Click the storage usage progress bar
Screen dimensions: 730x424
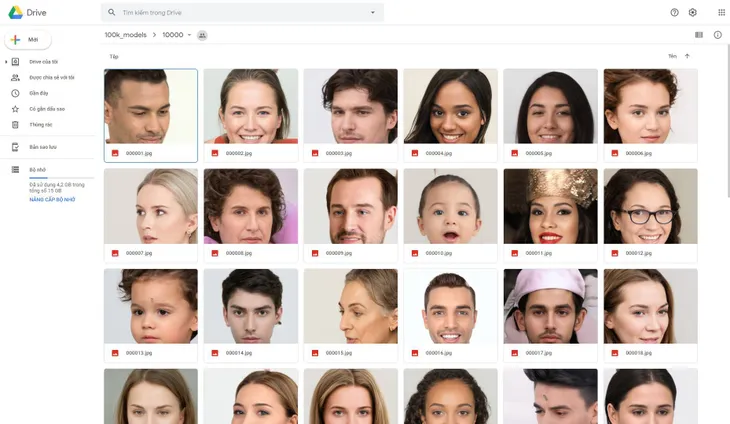(x=61, y=178)
